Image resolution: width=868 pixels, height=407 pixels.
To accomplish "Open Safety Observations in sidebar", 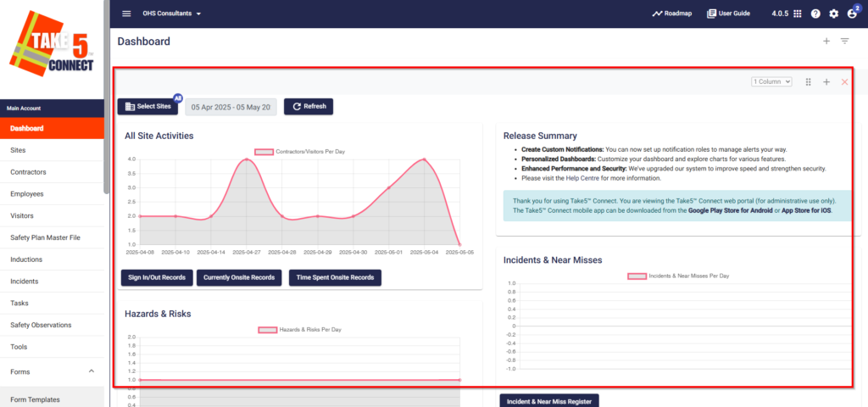I will [x=52, y=325].
